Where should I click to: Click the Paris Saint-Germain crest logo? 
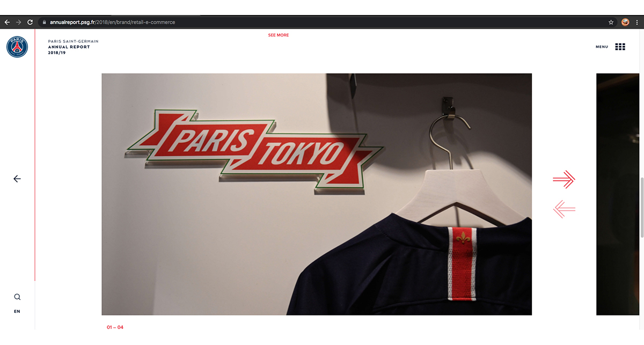point(17,47)
